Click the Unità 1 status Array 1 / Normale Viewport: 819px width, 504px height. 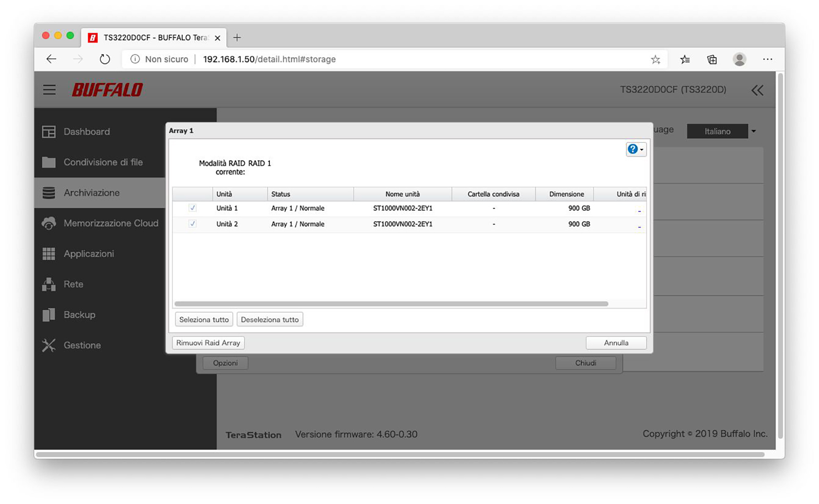coord(298,208)
